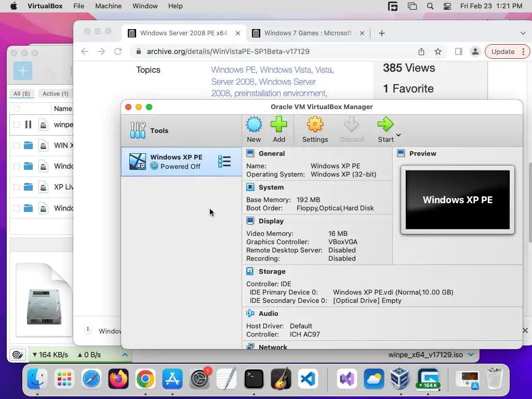
Task: Click the Audio section speaker icon
Action: coord(250,313)
